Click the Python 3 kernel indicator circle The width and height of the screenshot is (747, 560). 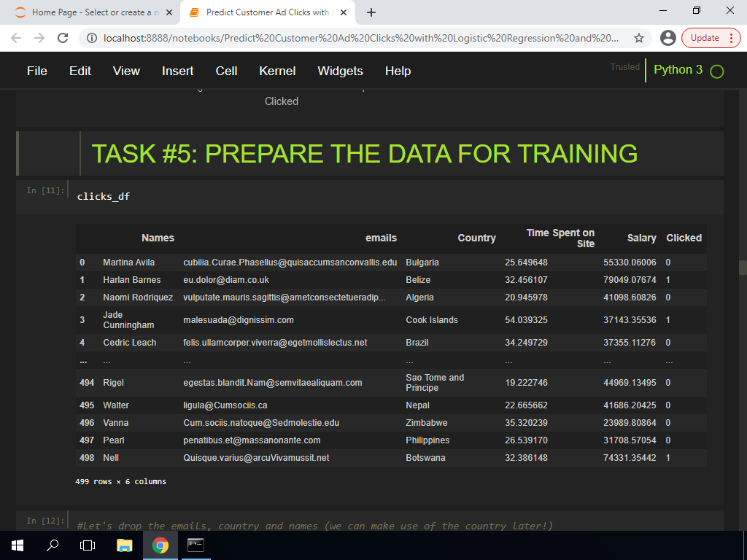point(716,71)
